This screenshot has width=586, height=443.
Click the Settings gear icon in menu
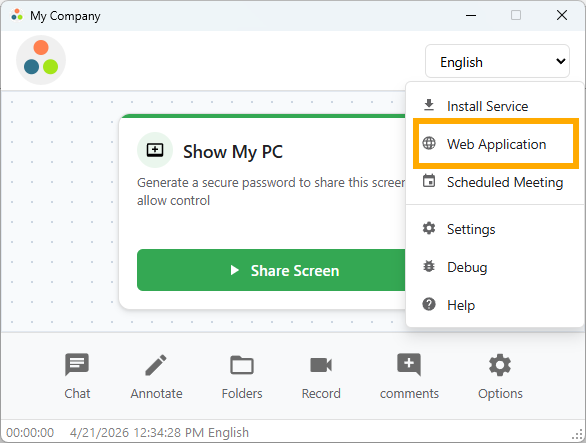pyautogui.click(x=429, y=228)
